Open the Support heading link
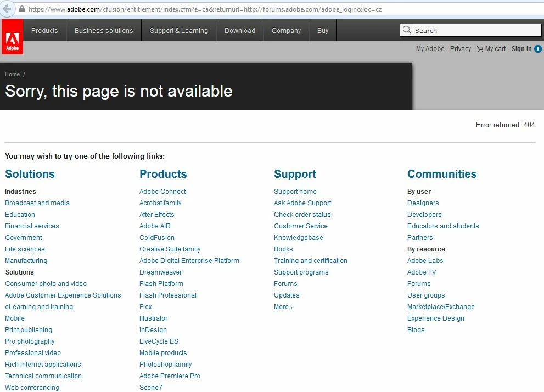This screenshot has width=544, height=392. 295,174
